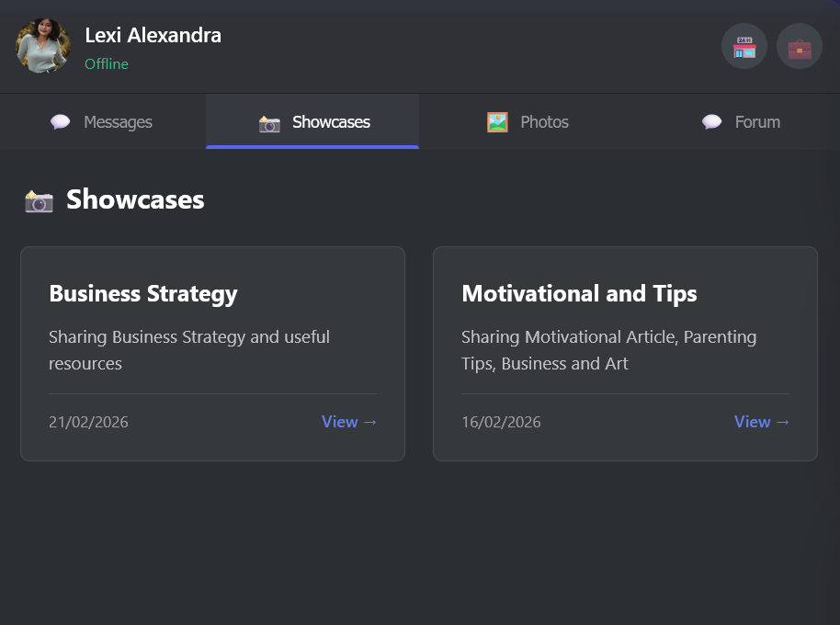Click the camera icon beside the Showcases heading

[x=39, y=200]
